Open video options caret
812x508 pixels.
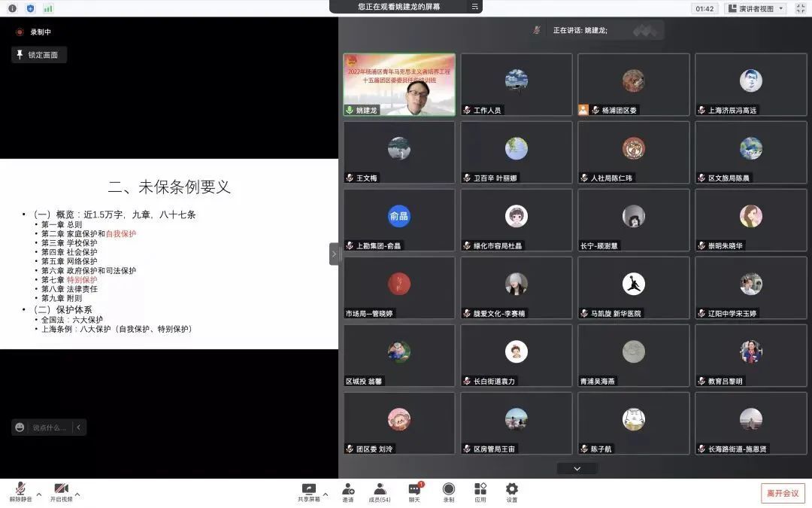[x=77, y=494]
